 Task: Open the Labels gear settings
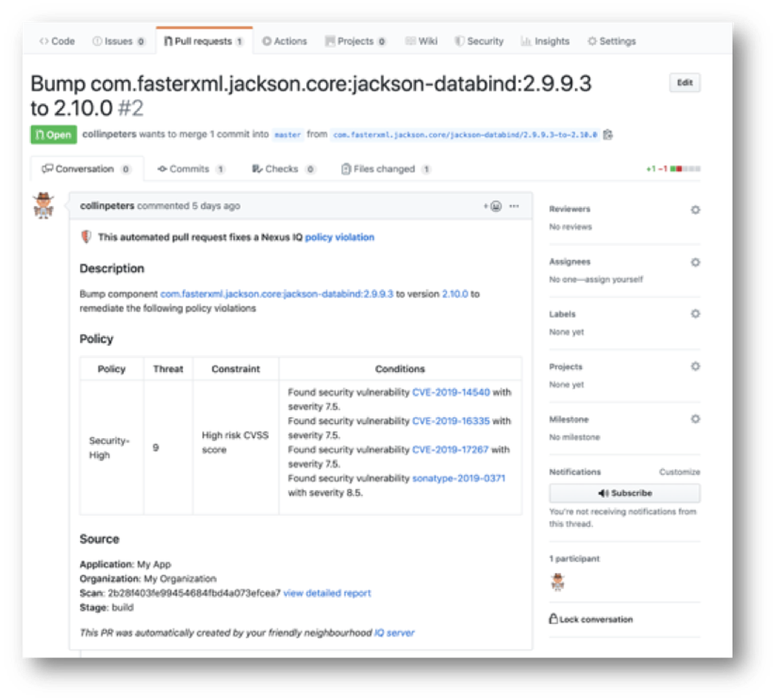pos(695,314)
